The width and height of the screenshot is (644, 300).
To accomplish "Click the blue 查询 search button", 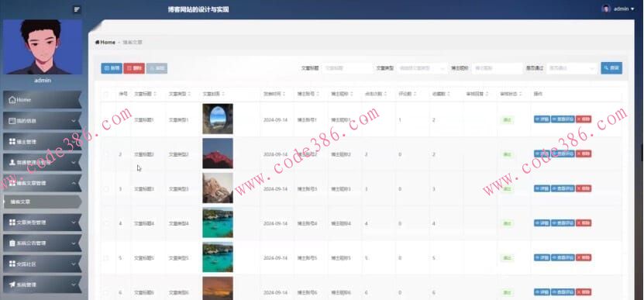I will point(611,68).
